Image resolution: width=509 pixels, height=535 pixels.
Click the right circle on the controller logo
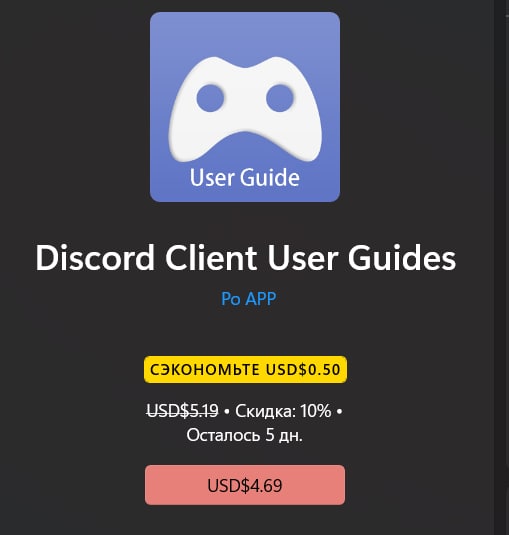[280, 98]
